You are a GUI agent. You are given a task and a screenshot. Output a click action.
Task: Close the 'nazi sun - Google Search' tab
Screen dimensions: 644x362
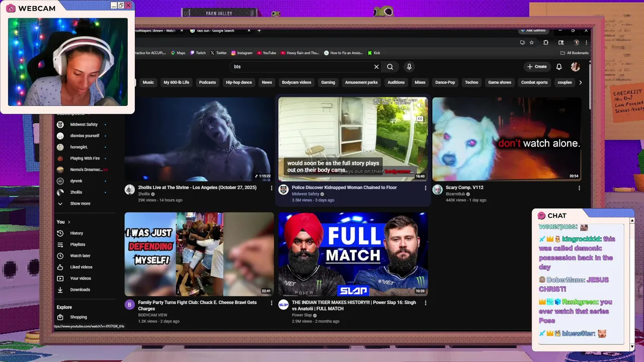point(249,31)
